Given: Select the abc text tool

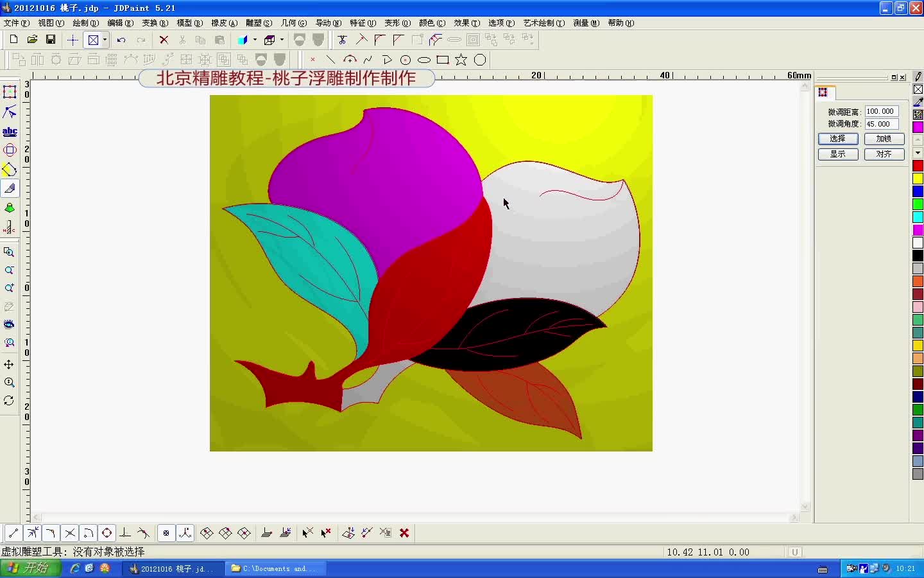Looking at the screenshot, I should point(10,132).
